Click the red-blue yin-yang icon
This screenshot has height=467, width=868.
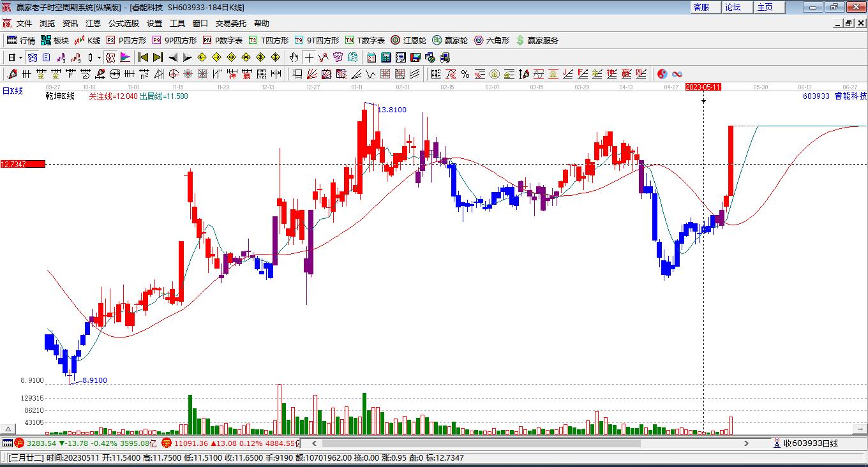(662, 74)
